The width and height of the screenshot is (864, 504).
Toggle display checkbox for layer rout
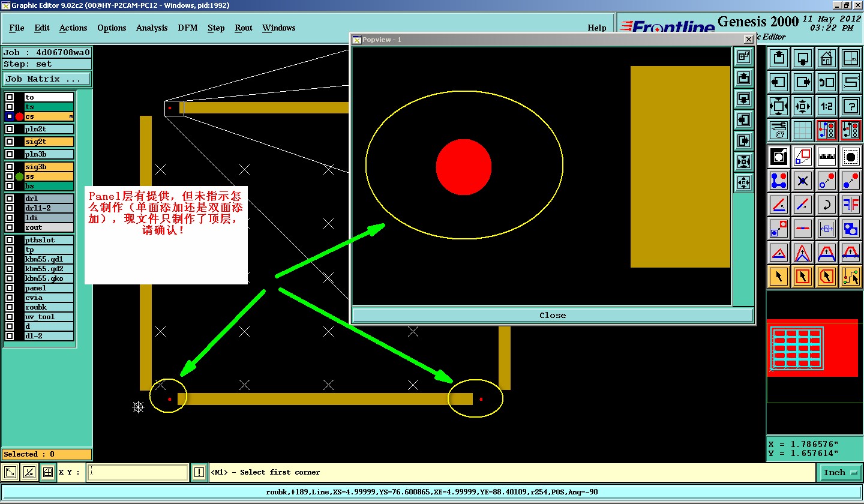(10, 227)
